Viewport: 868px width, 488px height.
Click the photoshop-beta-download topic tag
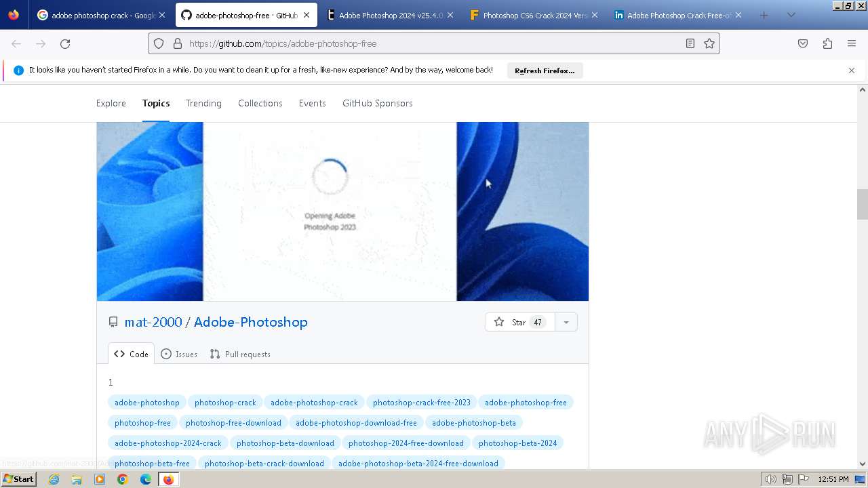(x=285, y=443)
